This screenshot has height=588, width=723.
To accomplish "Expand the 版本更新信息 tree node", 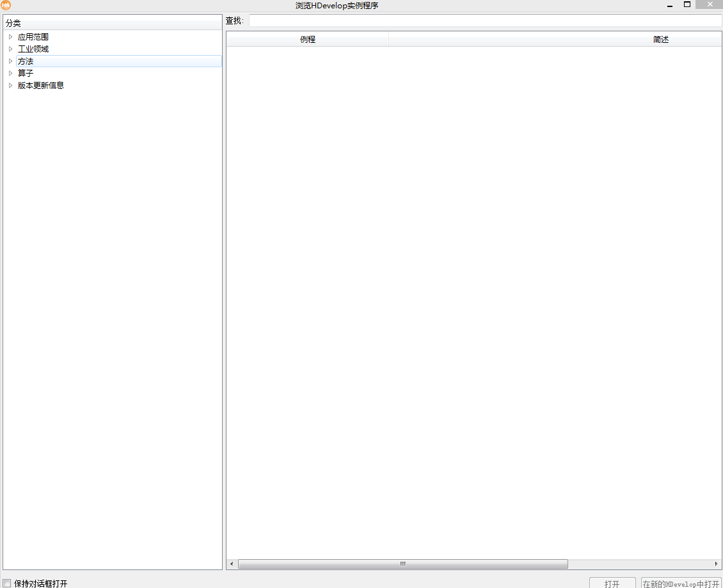I will pos(11,85).
